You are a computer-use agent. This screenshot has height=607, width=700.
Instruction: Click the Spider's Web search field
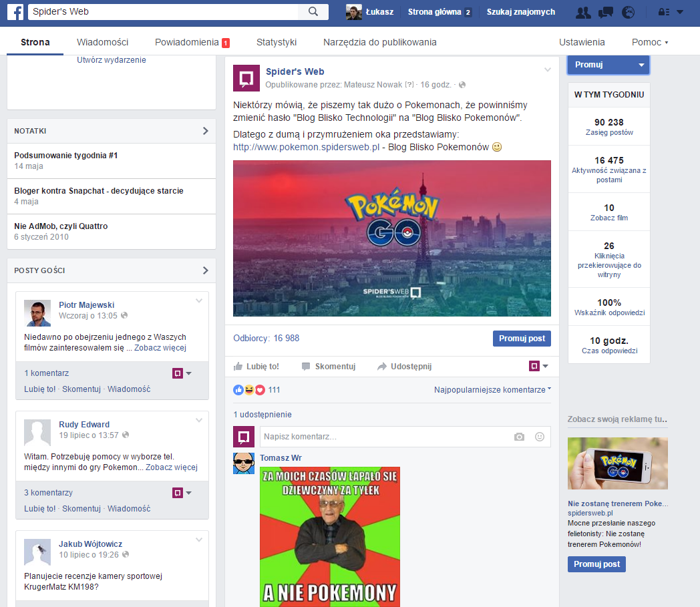[x=163, y=11]
